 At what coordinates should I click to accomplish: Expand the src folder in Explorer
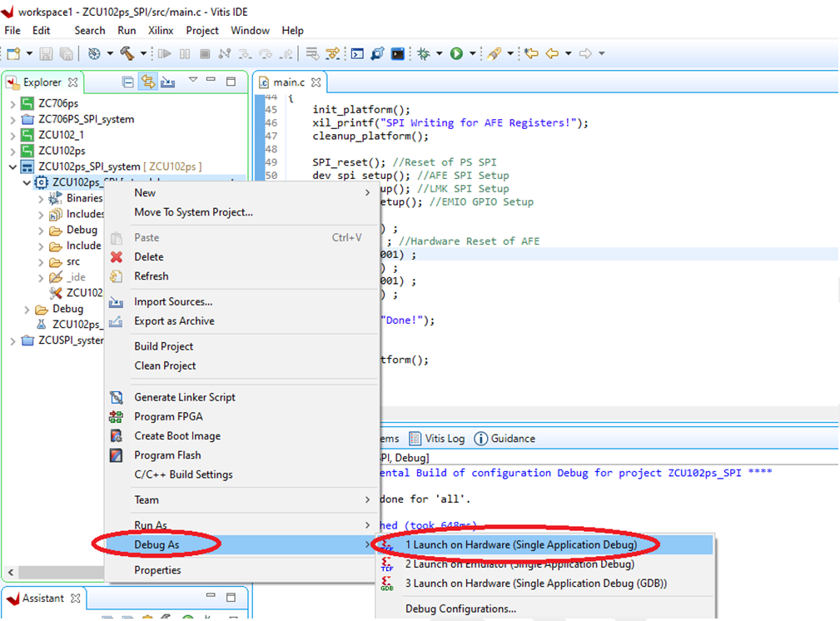(x=41, y=261)
